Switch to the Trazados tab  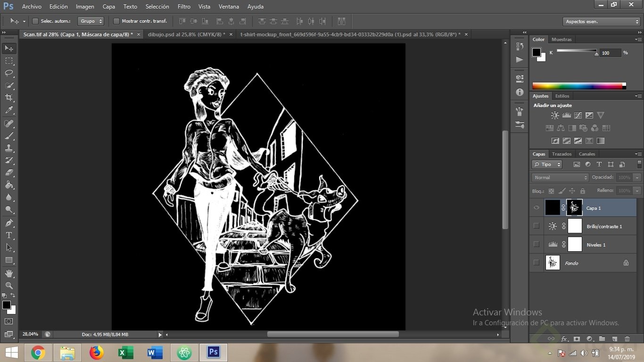coord(561,154)
